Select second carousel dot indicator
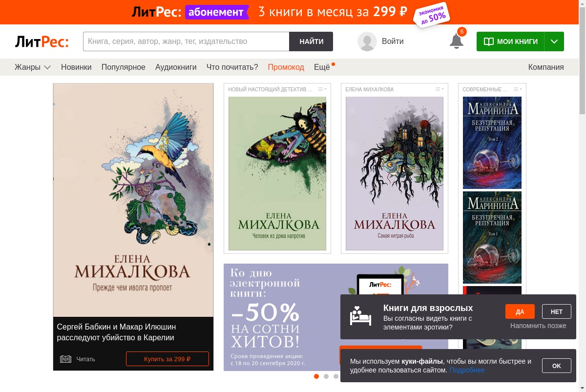This screenshot has height=392, width=586. (x=326, y=376)
